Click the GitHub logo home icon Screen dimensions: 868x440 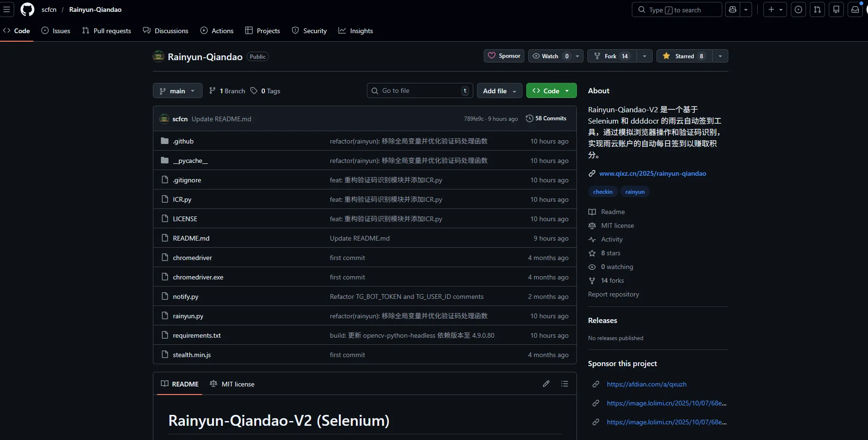[27, 9]
